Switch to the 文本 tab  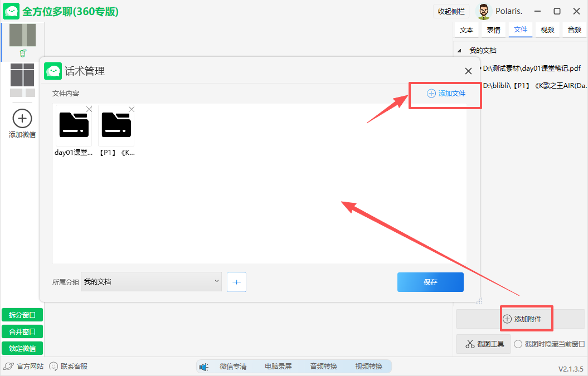(x=466, y=30)
